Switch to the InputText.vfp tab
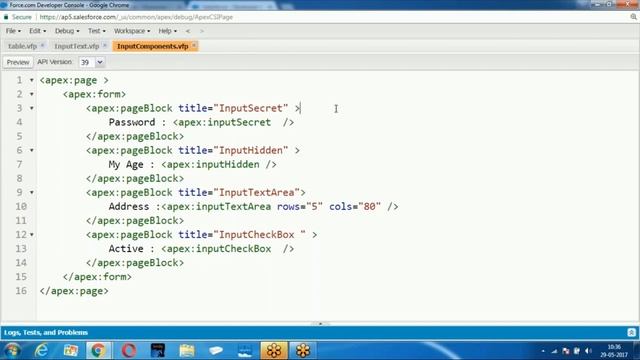The image size is (640, 360). [77, 46]
